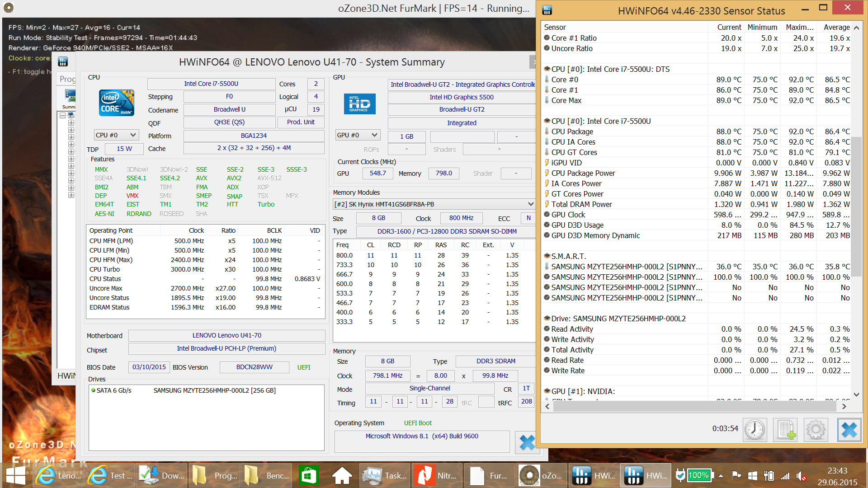Click the sensor list horizontal scrollbar
The image size is (868, 488).
point(694,406)
